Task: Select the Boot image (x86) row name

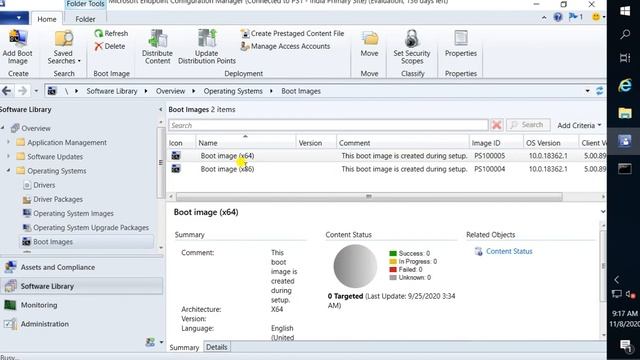Action: (227, 169)
